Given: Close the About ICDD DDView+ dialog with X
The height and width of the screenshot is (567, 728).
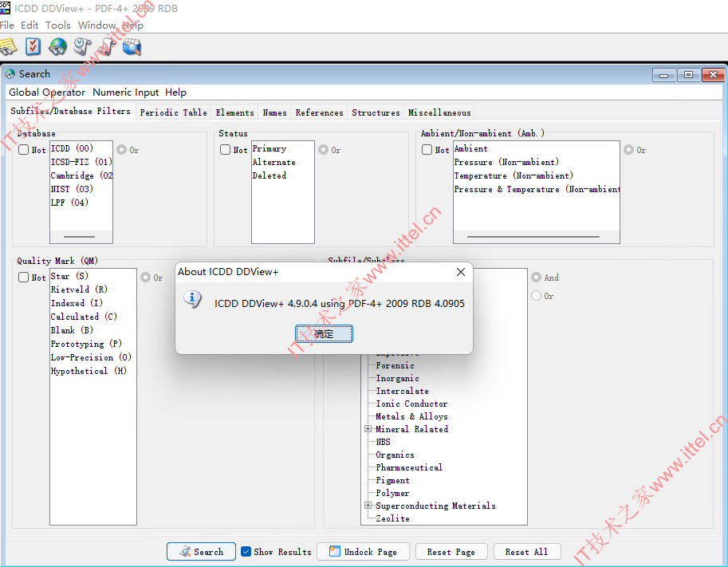Looking at the screenshot, I should [x=461, y=272].
